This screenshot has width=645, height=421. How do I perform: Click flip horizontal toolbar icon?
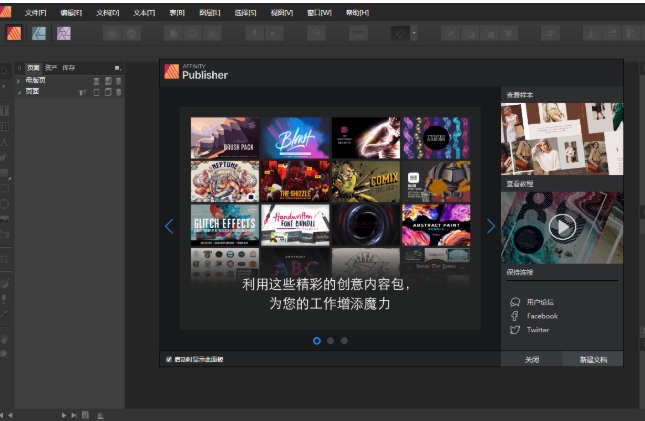(592, 33)
